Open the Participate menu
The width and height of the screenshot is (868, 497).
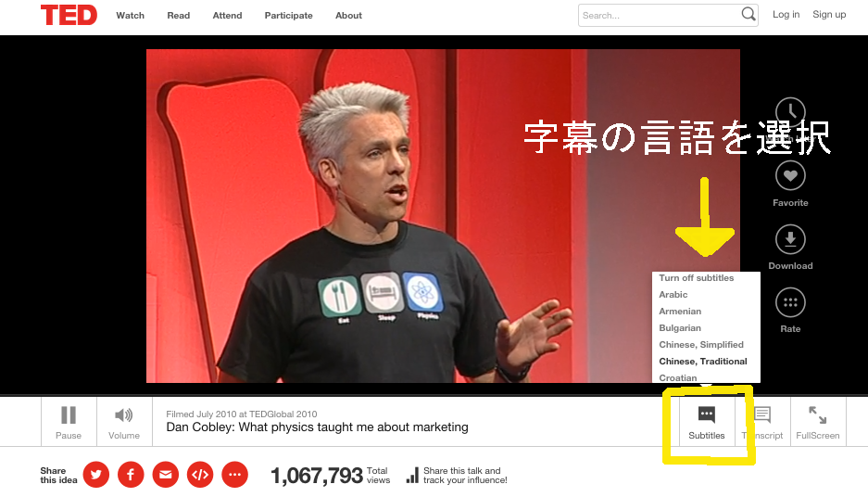click(x=288, y=16)
